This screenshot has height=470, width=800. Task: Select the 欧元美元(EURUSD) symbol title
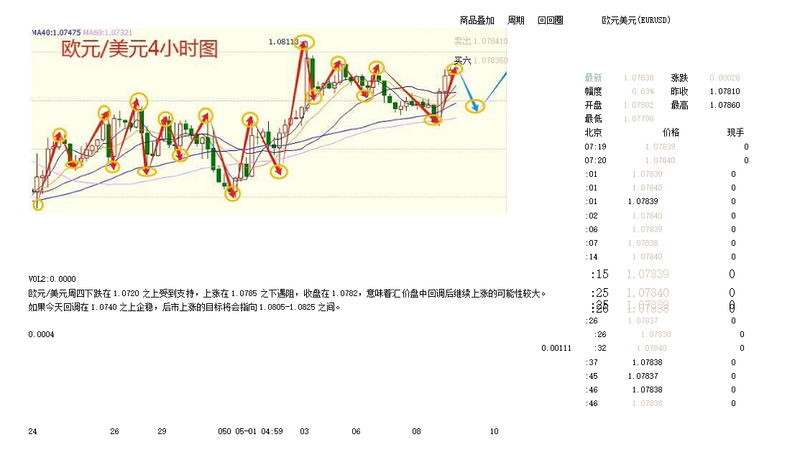pos(636,20)
